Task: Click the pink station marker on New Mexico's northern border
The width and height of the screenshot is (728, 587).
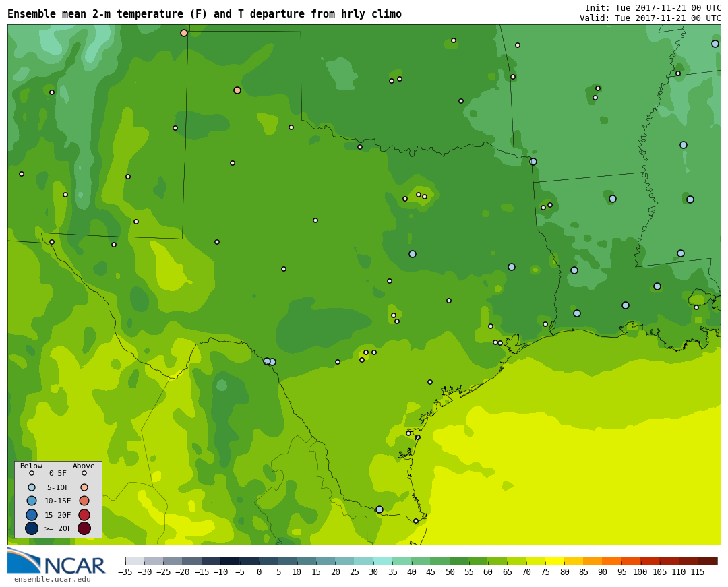Action: [x=184, y=33]
